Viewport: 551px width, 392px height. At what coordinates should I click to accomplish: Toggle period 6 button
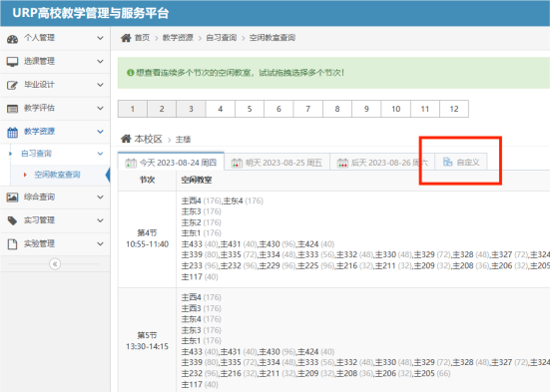click(x=278, y=109)
